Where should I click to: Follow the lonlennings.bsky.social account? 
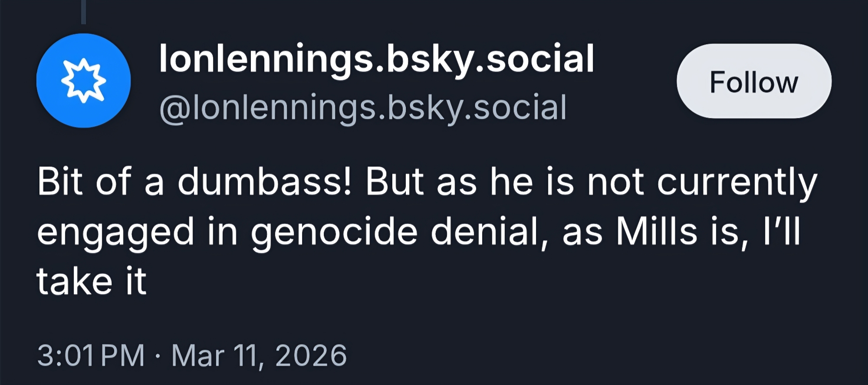tap(754, 81)
